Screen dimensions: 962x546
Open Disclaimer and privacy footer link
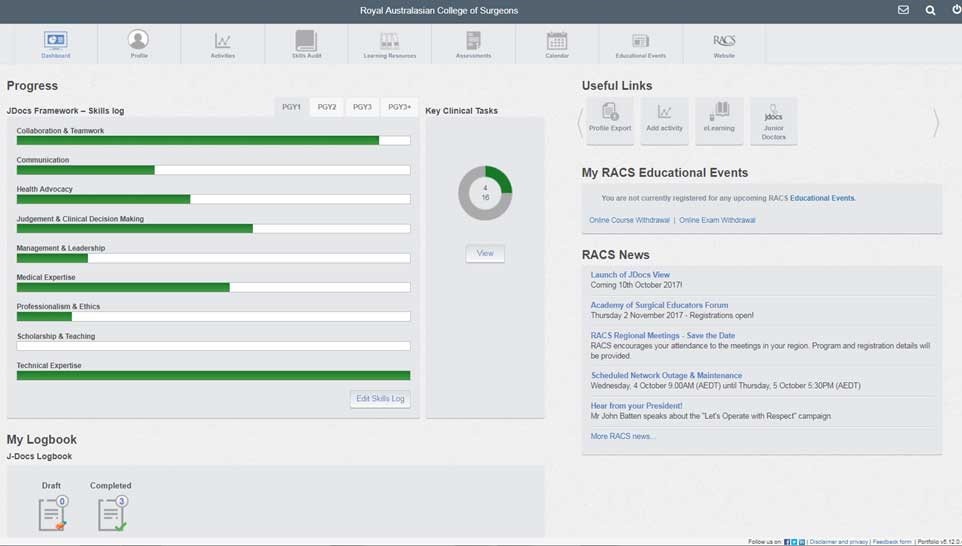[839, 542]
